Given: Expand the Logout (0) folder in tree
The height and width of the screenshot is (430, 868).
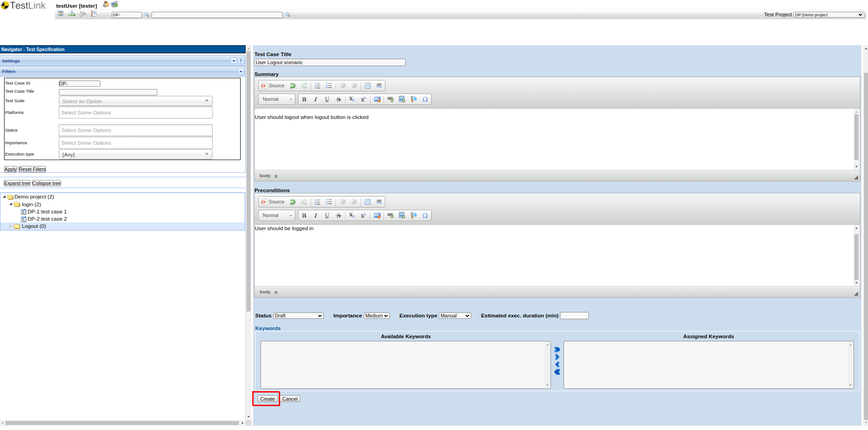Looking at the screenshot, I should [10, 227].
